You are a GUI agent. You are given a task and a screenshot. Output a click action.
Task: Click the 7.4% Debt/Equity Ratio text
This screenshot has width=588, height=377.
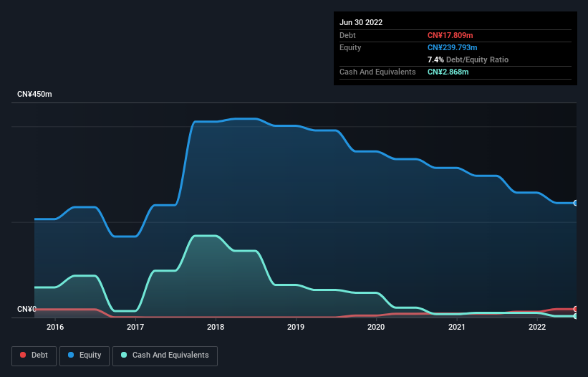coord(468,59)
